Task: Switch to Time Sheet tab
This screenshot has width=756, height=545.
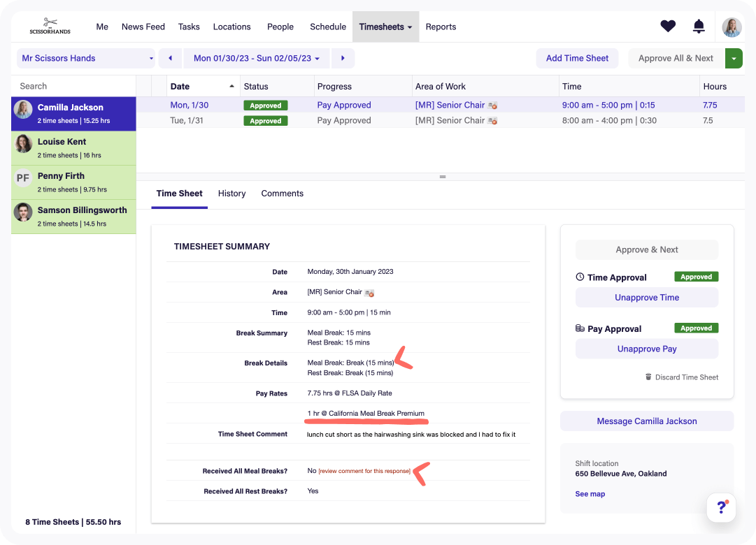Action: pos(179,194)
